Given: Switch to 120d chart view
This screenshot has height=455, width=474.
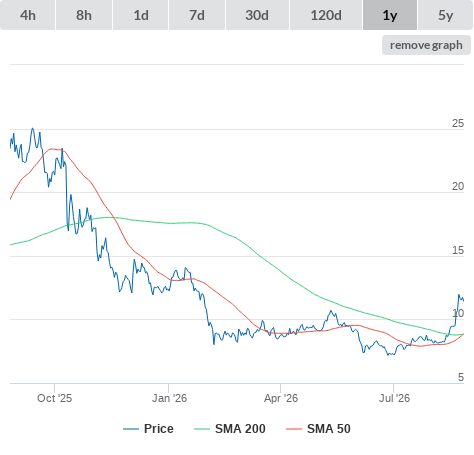Looking at the screenshot, I should pos(326,15).
